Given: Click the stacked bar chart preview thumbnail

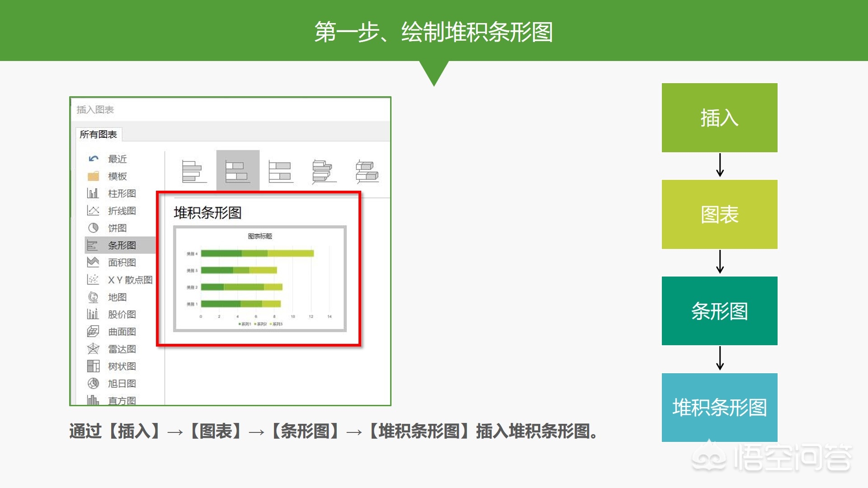Looking at the screenshot, I should (260, 279).
